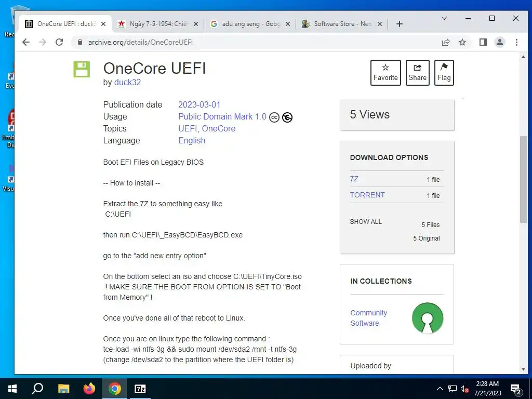Open the notification center icon

point(516,389)
